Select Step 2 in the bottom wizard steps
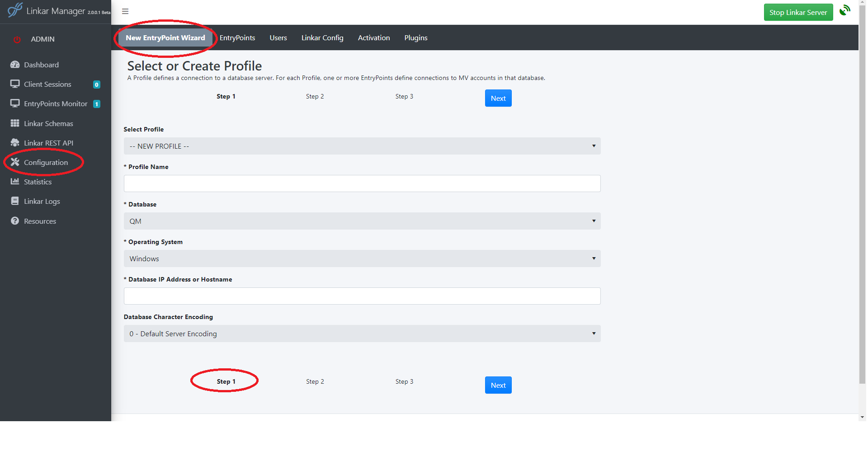868x470 pixels. pos(315,381)
